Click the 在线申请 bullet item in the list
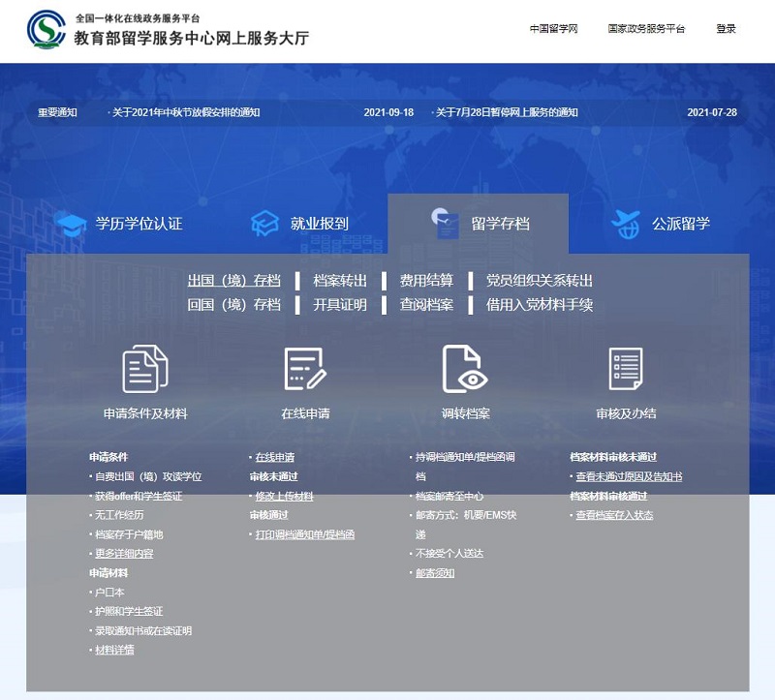 pyautogui.click(x=275, y=457)
